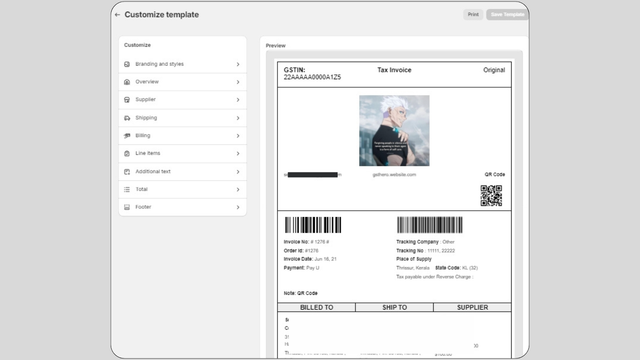Viewport: 640px width, 360px height.
Task: Click the Original label in preview
Action: (x=494, y=70)
